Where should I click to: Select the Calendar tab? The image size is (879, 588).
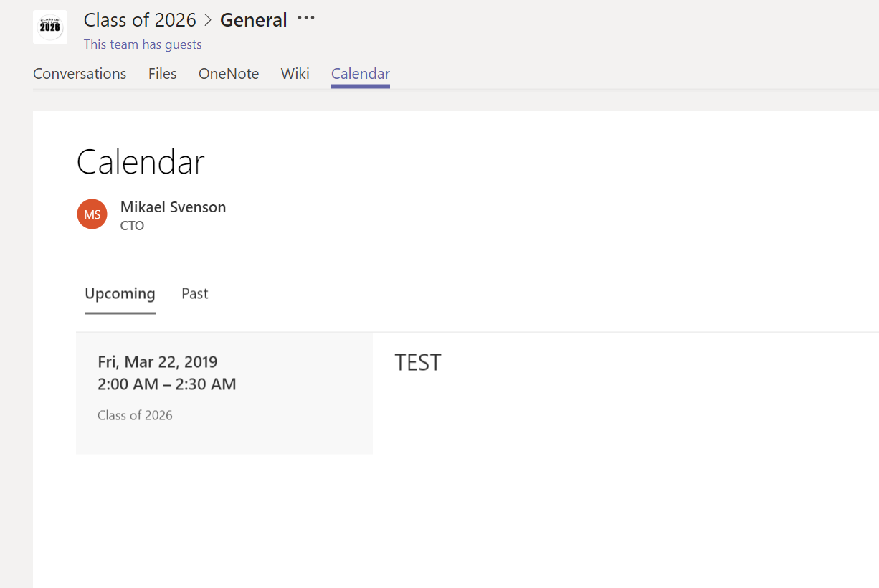pos(360,73)
